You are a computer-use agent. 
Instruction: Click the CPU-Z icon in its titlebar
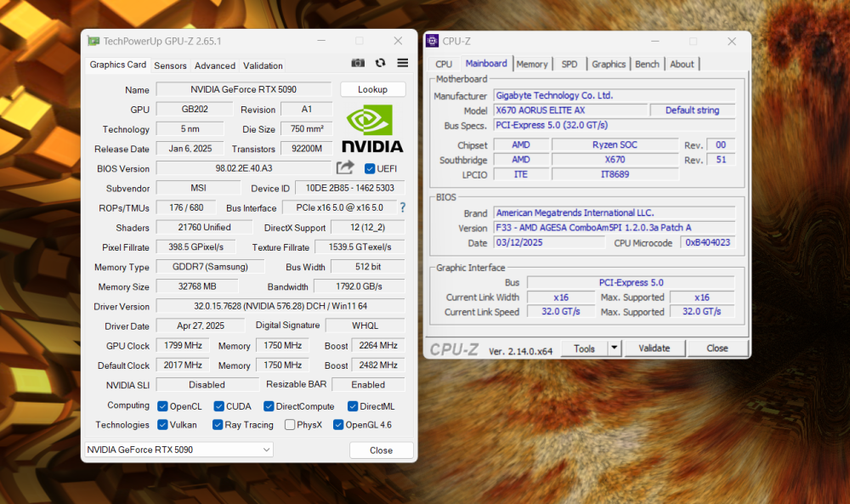(433, 40)
